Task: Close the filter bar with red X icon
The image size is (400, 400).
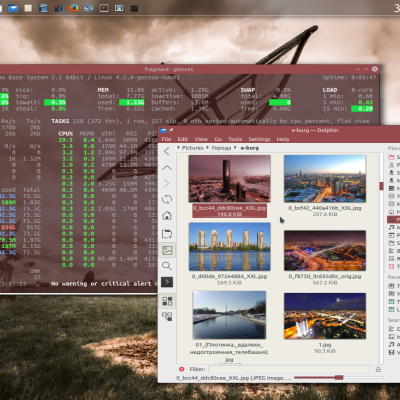Action: point(182,369)
